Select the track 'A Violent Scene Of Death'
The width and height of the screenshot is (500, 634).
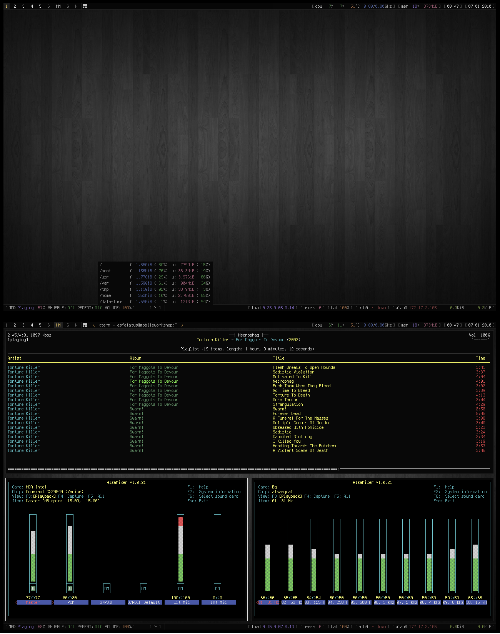[x=300, y=450]
